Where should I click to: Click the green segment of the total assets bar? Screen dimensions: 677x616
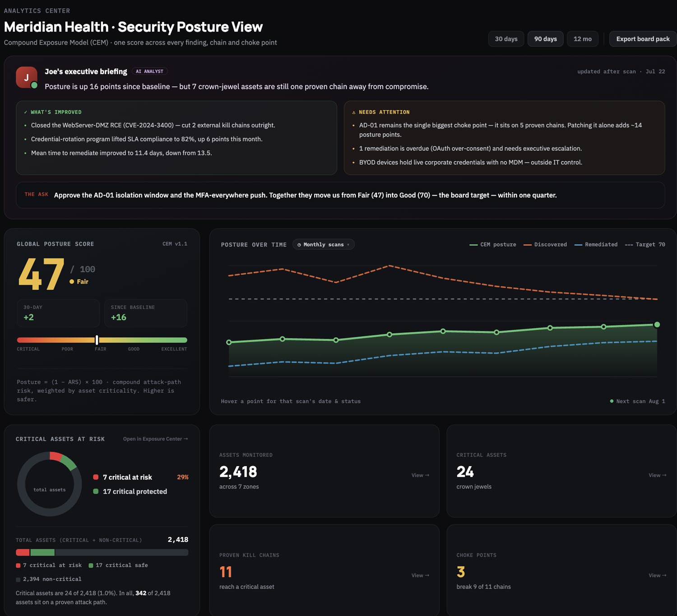click(x=42, y=552)
